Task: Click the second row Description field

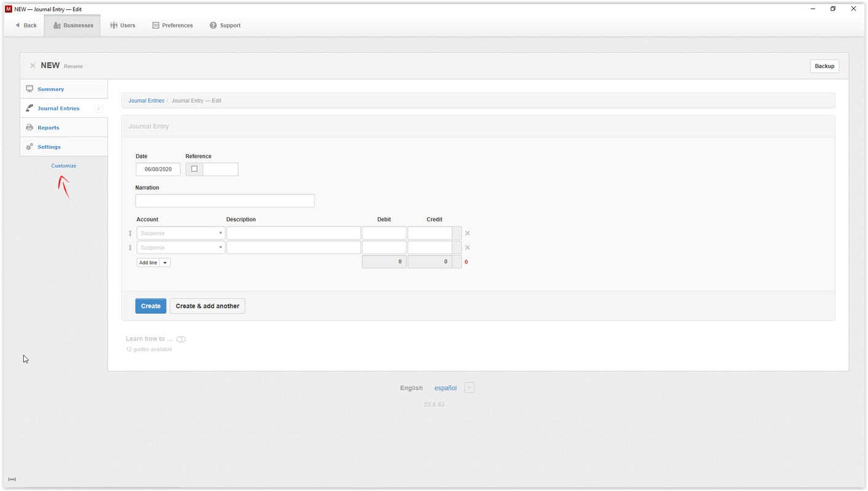Action: click(294, 247)
